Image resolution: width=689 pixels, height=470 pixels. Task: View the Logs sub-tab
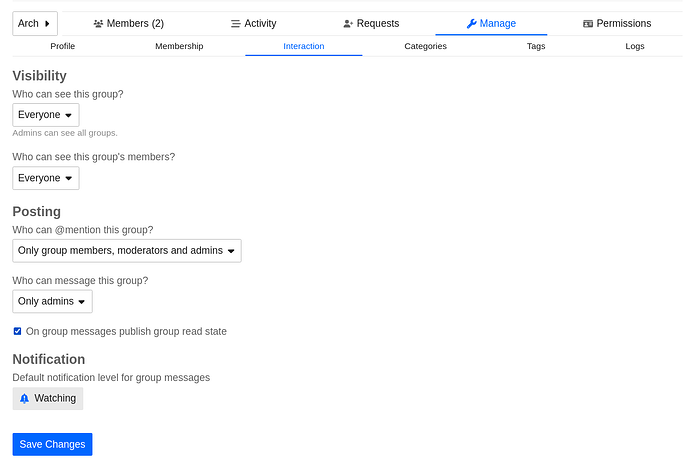pos(635,46)
